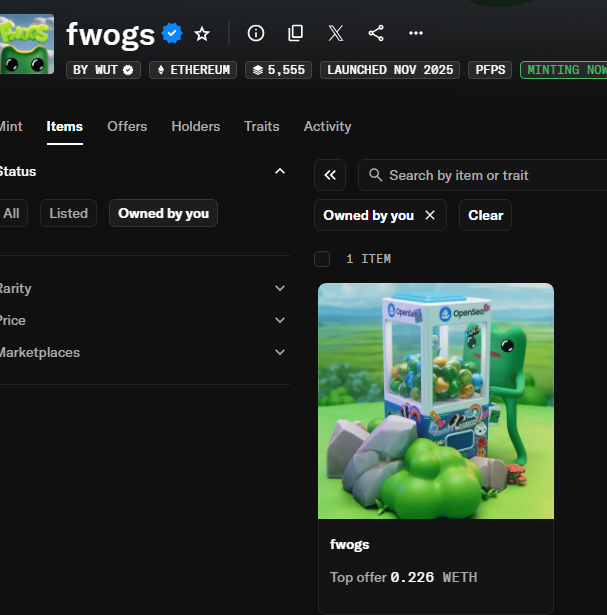
Task: Collapse the Status filter section
Action: tap(280, 171)
